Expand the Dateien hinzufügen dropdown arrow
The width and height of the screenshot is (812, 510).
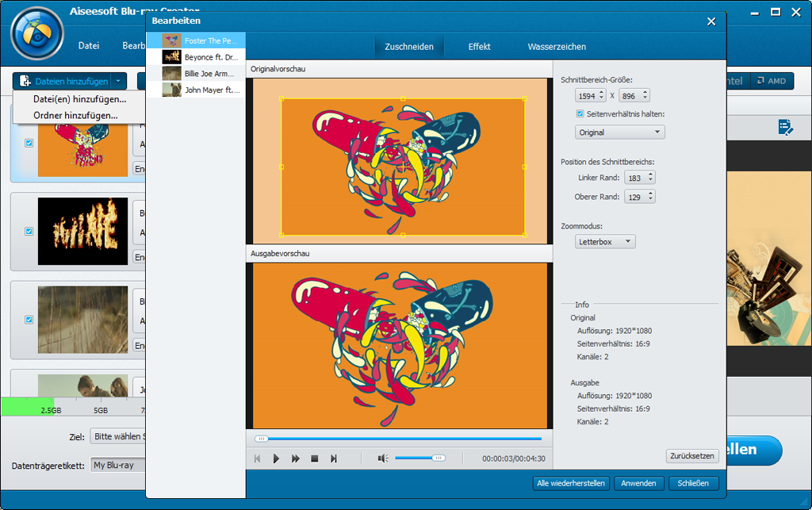point(116,80)
